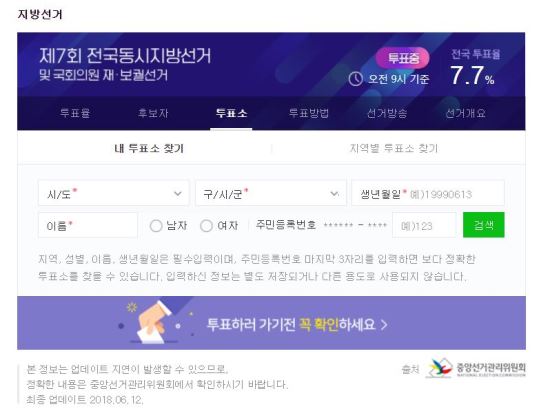Click the clock icon beside 오전 9시 기준

coord(355,79)
